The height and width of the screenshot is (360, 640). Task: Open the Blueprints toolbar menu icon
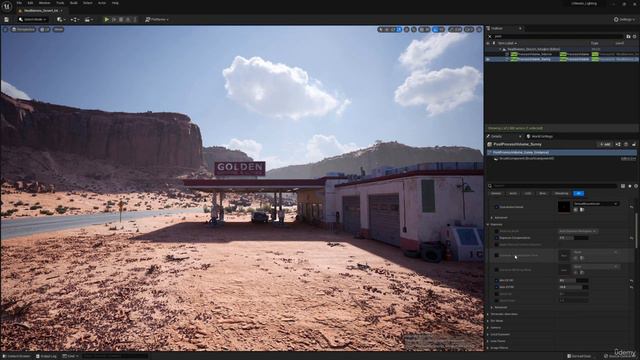point(74,20)
